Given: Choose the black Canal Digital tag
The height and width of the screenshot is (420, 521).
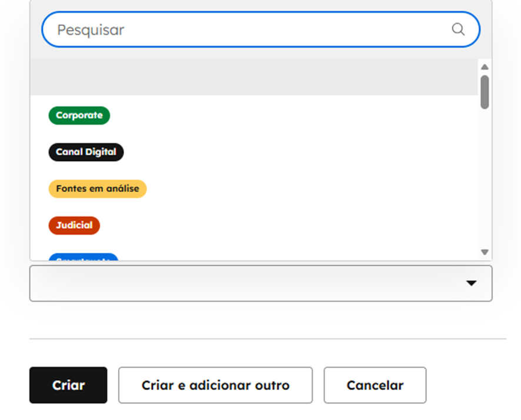Looking at the screenshot, I should click(x=86, y=152).
